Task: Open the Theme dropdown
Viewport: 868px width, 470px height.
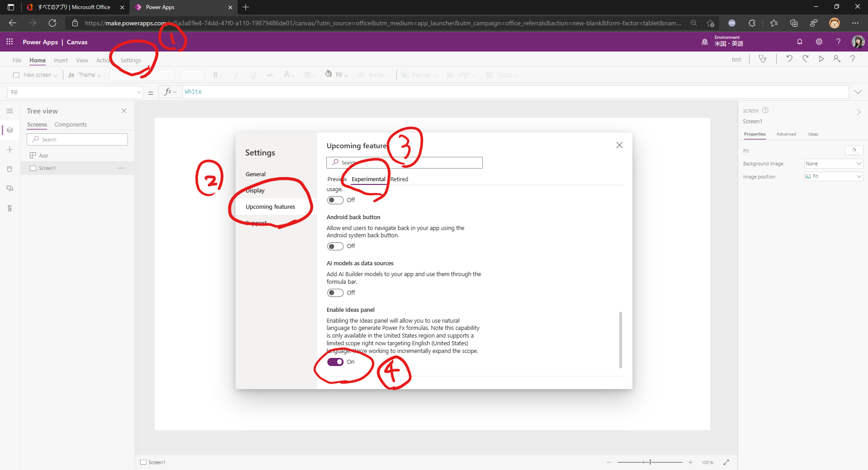Action: coord(85,75)
